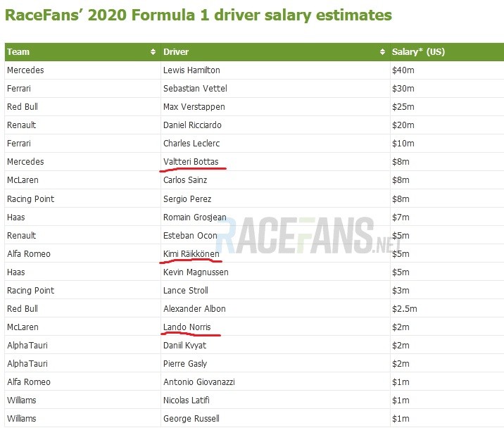Select the Lewis Hamilton driver cell
This screenshot has height=435, width=504.
tap(191, 70)
